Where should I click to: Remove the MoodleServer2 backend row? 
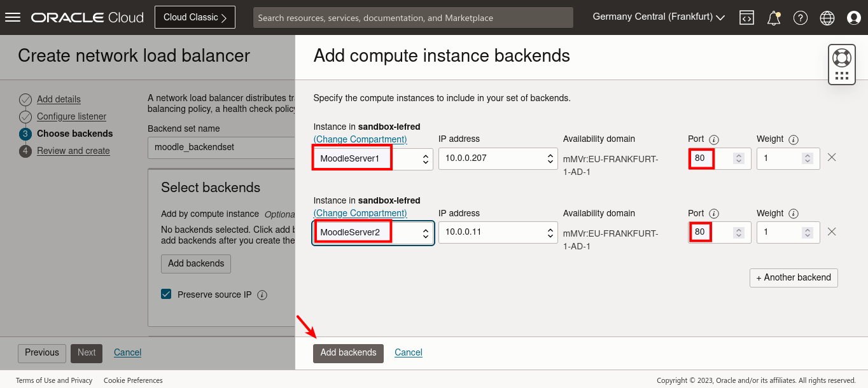(x=832, y=231)
